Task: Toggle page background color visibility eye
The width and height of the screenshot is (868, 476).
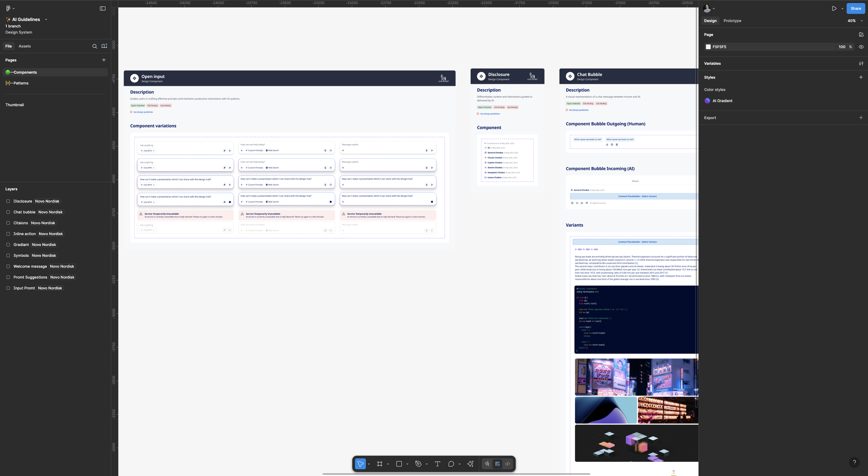Action: tap(861, 47)
